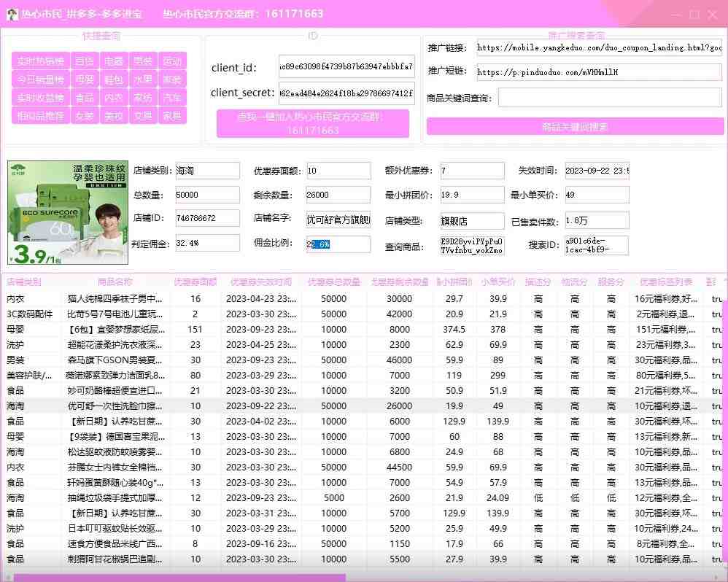
Task: Open the 今日销量榜 ranking
Action: (39, 80)
